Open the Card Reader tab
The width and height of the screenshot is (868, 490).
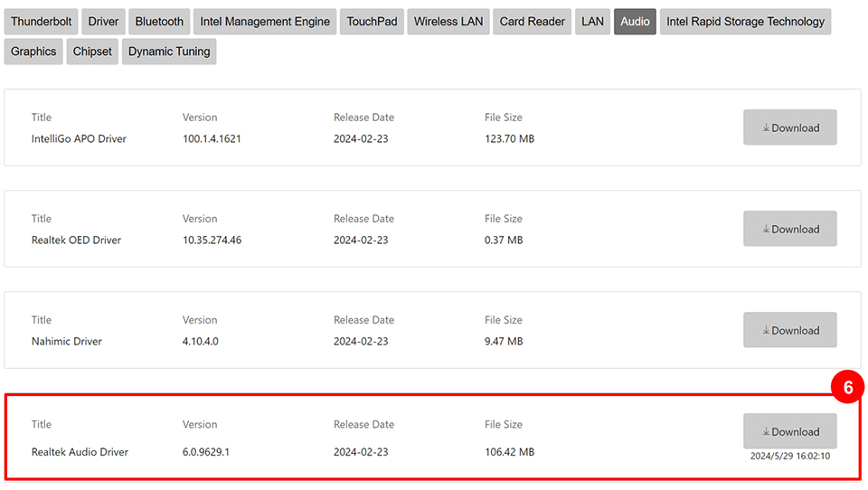point(532,22)
